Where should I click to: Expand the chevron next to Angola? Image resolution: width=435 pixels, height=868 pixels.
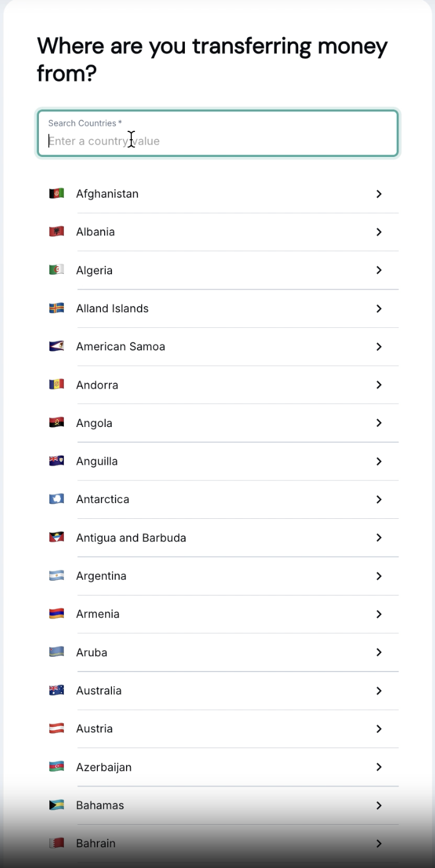click(379, 423)
